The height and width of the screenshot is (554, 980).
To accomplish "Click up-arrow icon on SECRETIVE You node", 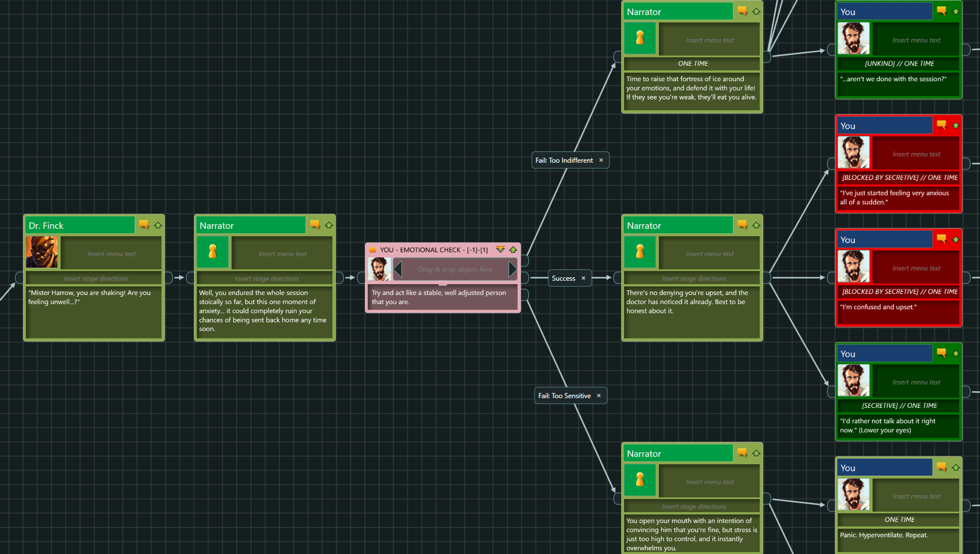I will [955, 353].
